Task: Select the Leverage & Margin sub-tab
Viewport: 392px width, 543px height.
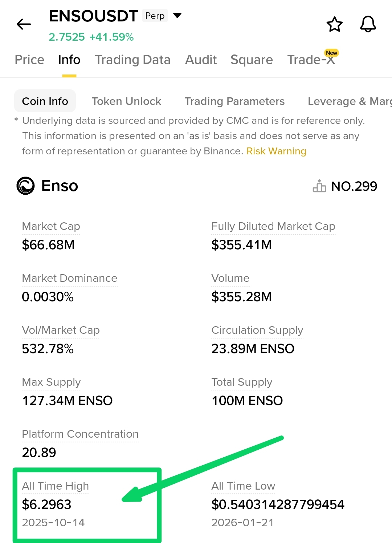Action: pyautogui.click(x=350, y=101)
